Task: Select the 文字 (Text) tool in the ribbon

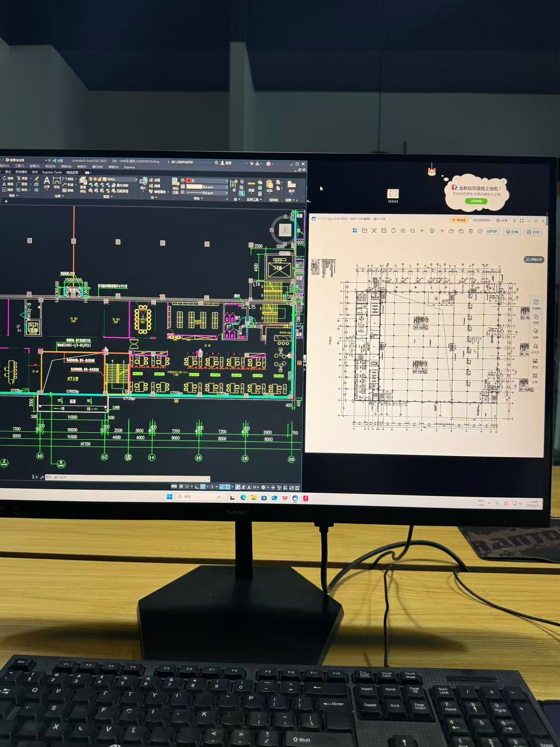Action: tap(47, 182)
